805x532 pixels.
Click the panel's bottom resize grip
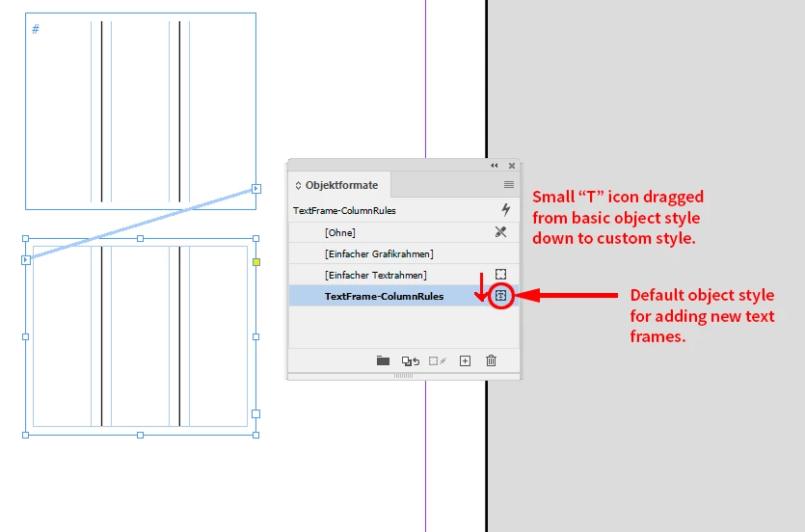(404, 376)
